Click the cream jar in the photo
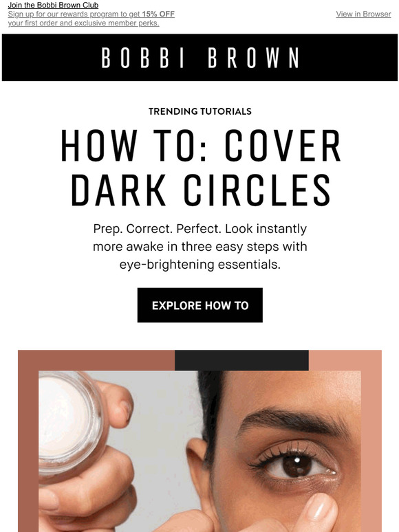The width and height of the screenshot is (399, 532). 69,423
